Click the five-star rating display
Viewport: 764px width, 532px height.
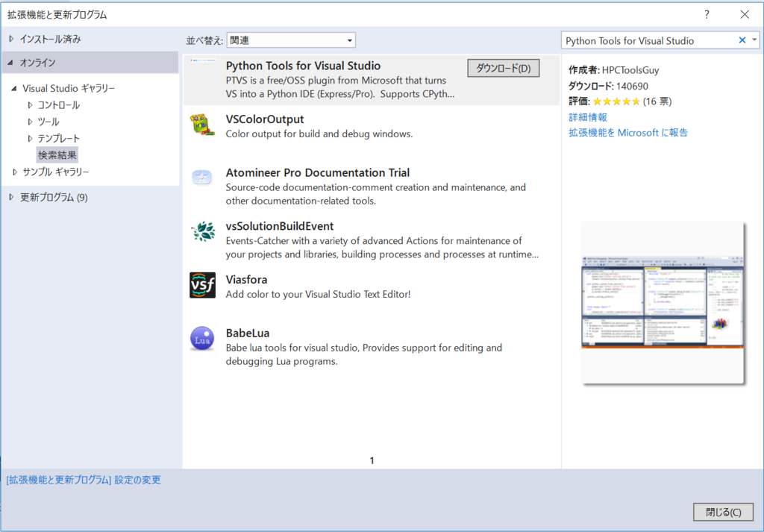pyautogui.click(x=616, y=101)
